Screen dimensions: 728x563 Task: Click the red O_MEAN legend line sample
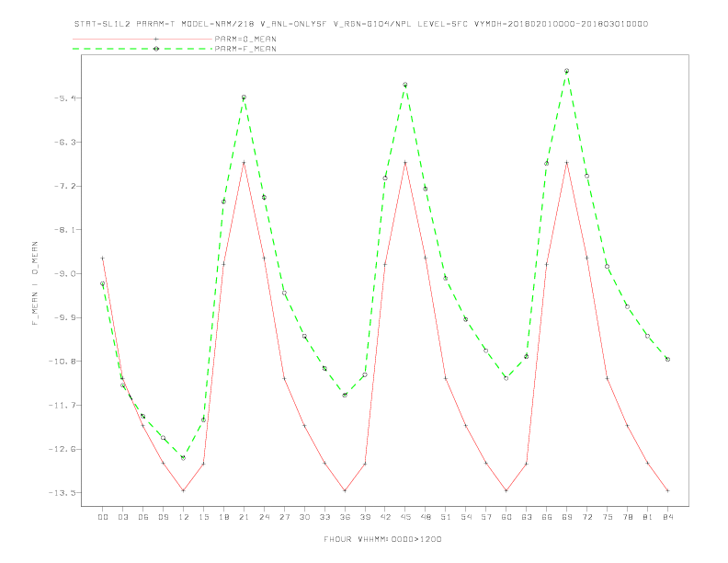click(x=142, y=39)
